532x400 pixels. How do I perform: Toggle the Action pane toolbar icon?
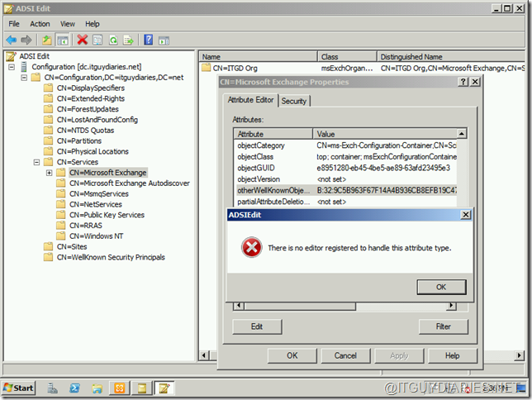pos(164,40)
